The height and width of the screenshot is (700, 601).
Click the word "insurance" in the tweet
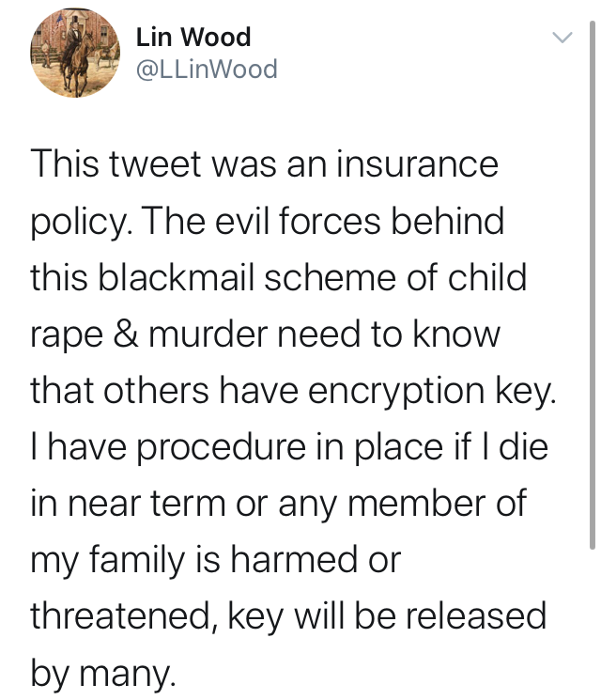(417, 164)
